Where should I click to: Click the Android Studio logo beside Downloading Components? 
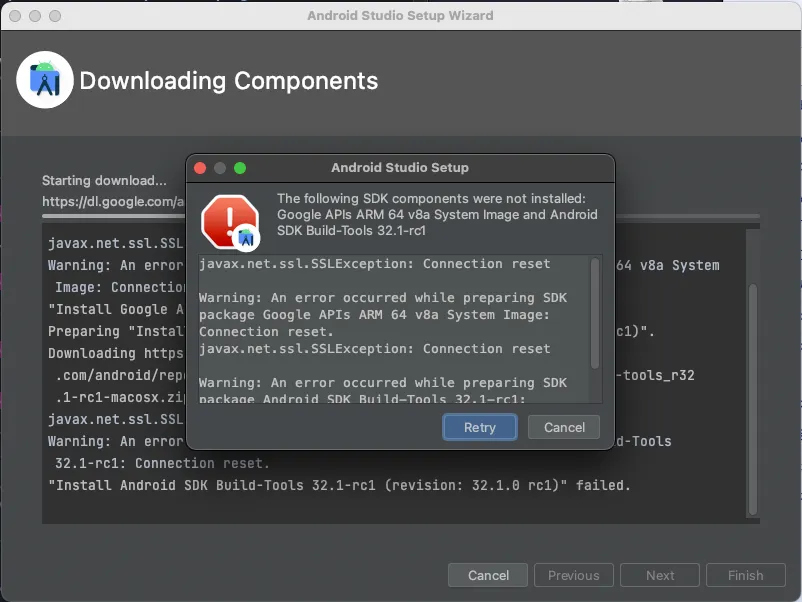click(45, 80)
